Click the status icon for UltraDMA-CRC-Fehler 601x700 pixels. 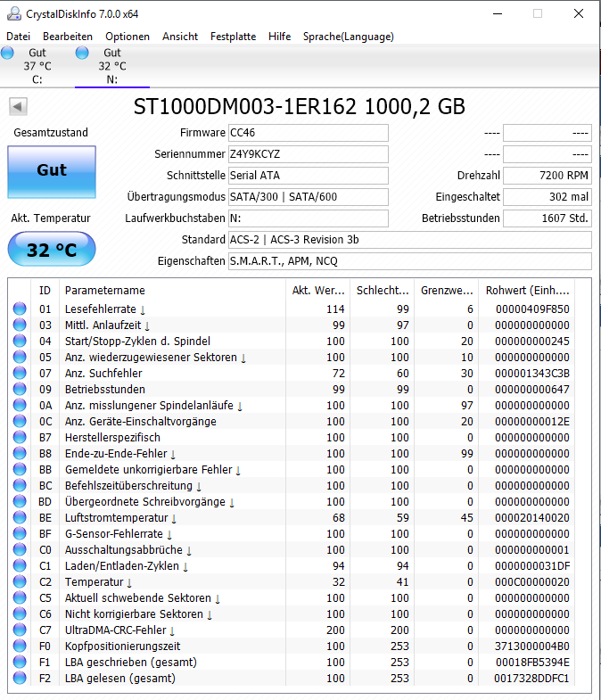(x=20, y=630)
